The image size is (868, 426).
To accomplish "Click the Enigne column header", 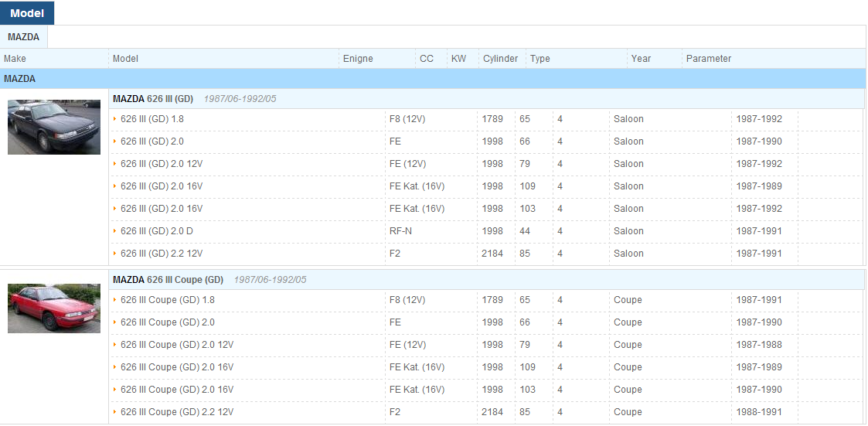I will (x=358, y=59).
